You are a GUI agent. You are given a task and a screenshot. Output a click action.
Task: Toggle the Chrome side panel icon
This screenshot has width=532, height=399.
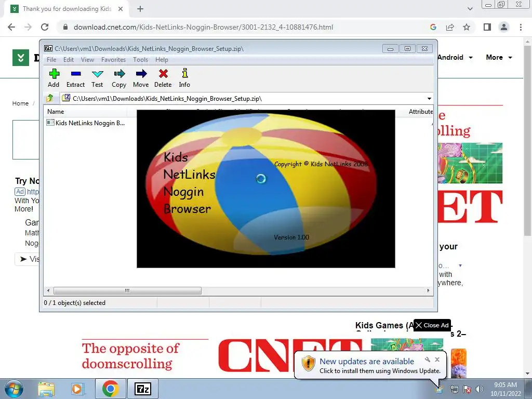tap(487, 27)
